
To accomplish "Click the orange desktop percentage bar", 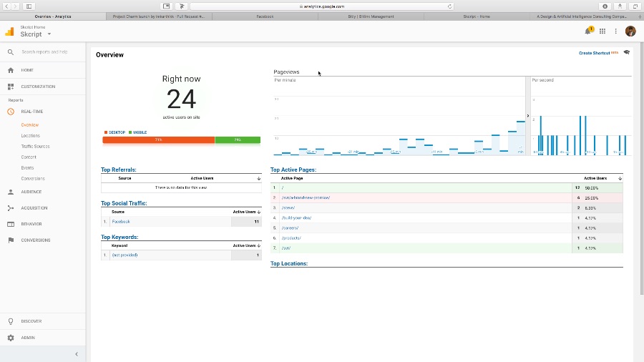I will (159, 140).
